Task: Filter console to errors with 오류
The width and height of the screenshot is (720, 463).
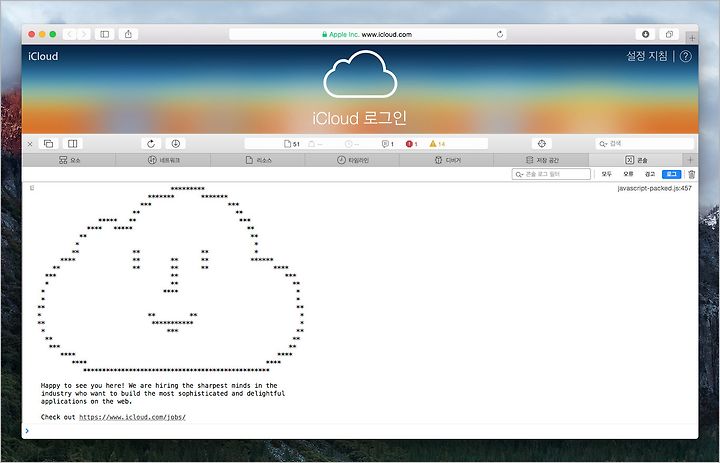Action: coord(628,174)
